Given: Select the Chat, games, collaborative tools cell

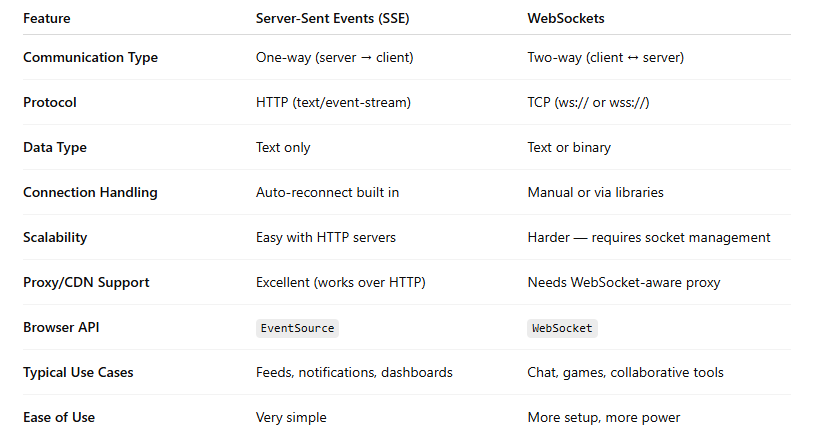Looking at the screenshot, I should pos(625,372).
